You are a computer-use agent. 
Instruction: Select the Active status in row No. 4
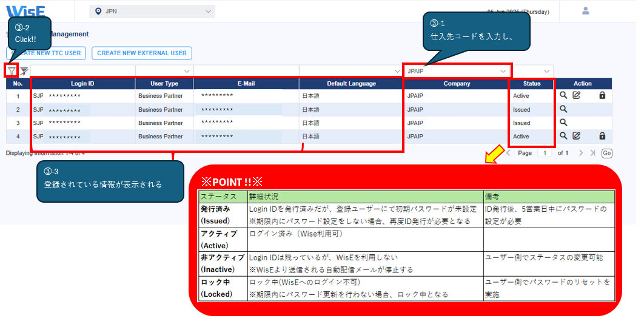[x=521, y=137]
